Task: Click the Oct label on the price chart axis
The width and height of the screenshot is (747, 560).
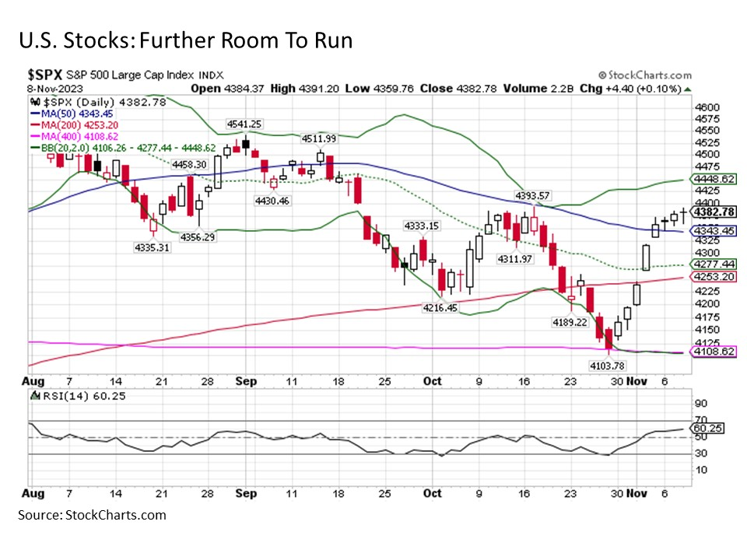Action: pyautogui.click(x=433, y=381)
